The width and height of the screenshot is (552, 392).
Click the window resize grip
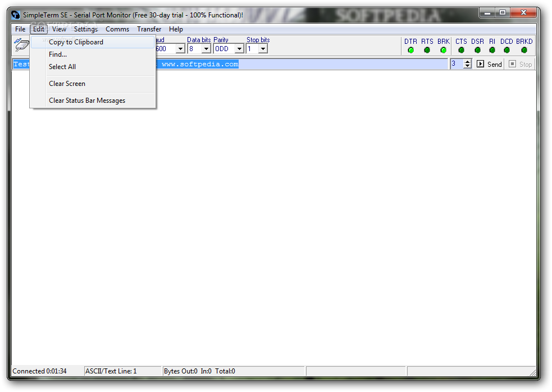tap(533, 373)
